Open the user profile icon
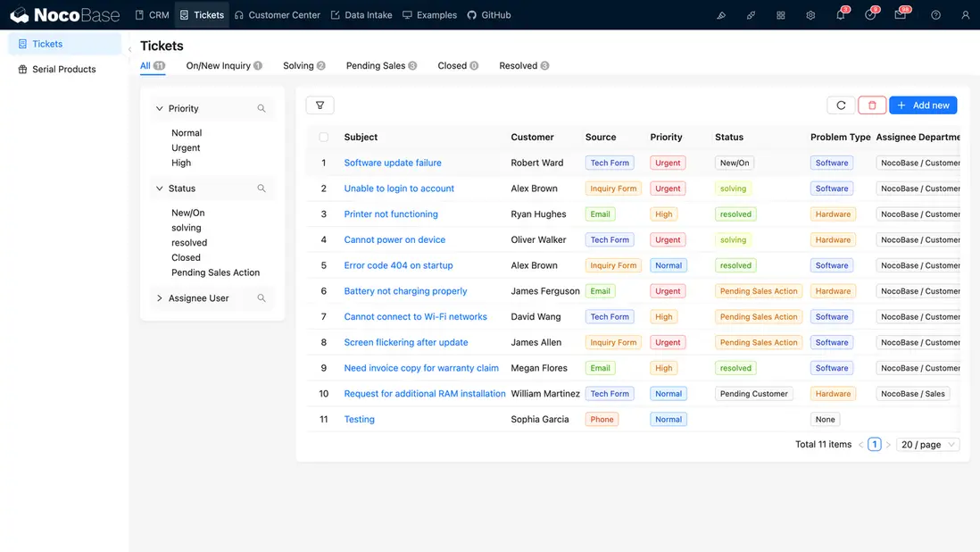 click(x=965, y=15)
